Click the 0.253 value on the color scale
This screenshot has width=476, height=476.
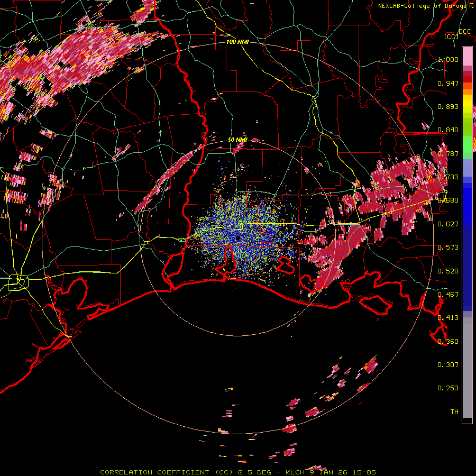click(448, 388)
